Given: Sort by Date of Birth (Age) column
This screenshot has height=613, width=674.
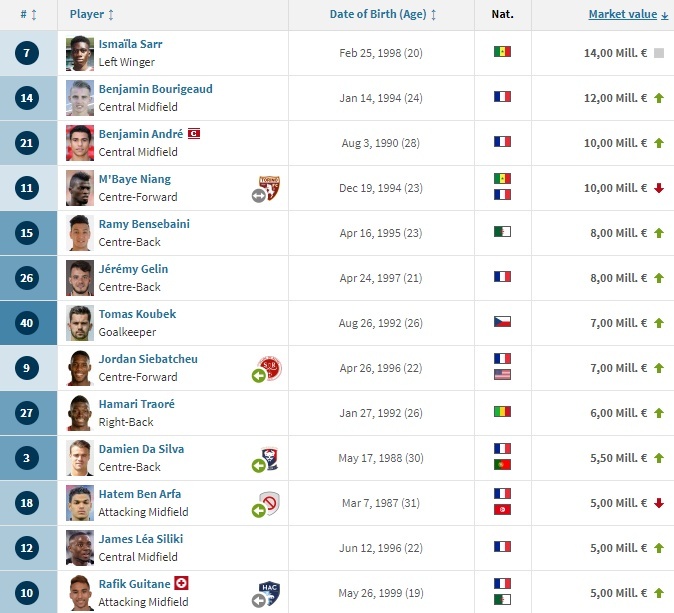Looking at the screenshot, I should (383, 15).
